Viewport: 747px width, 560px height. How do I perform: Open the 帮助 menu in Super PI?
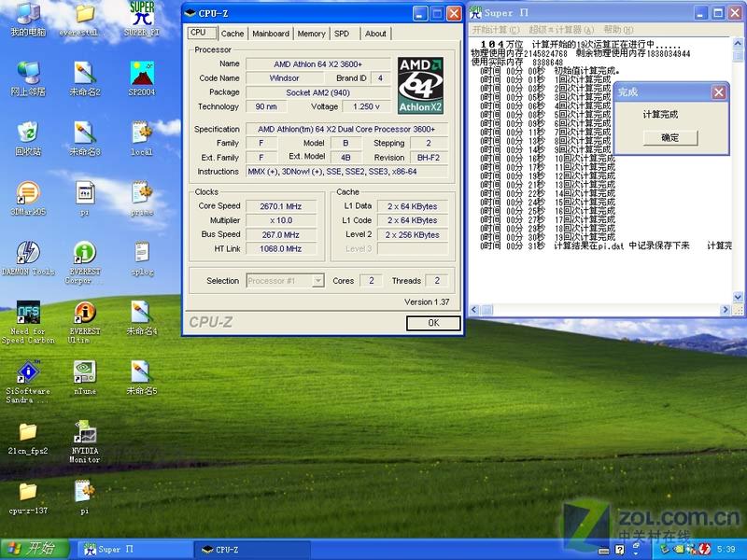coord(618,30)
